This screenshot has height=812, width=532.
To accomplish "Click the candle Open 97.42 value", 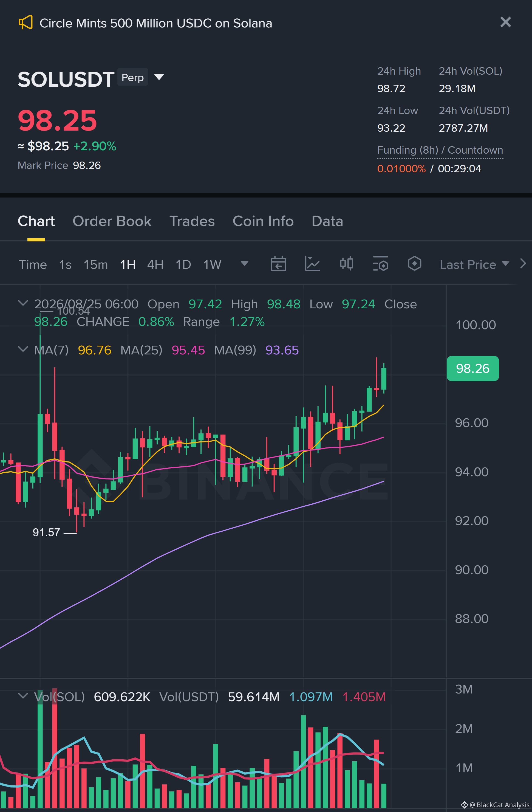I will tap(205, 304).
